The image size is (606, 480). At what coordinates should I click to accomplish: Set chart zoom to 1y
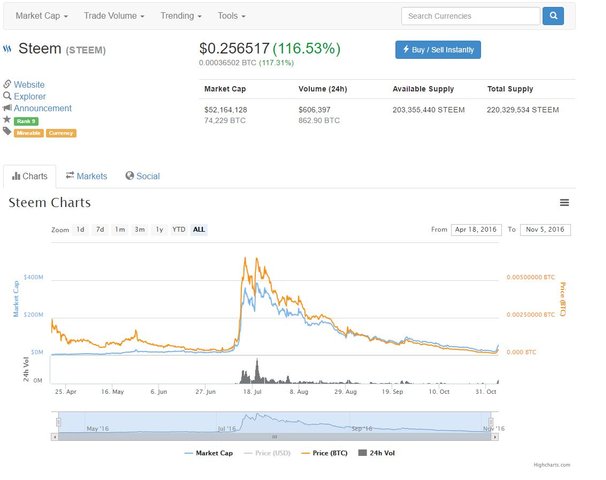[x=159, y=230]
